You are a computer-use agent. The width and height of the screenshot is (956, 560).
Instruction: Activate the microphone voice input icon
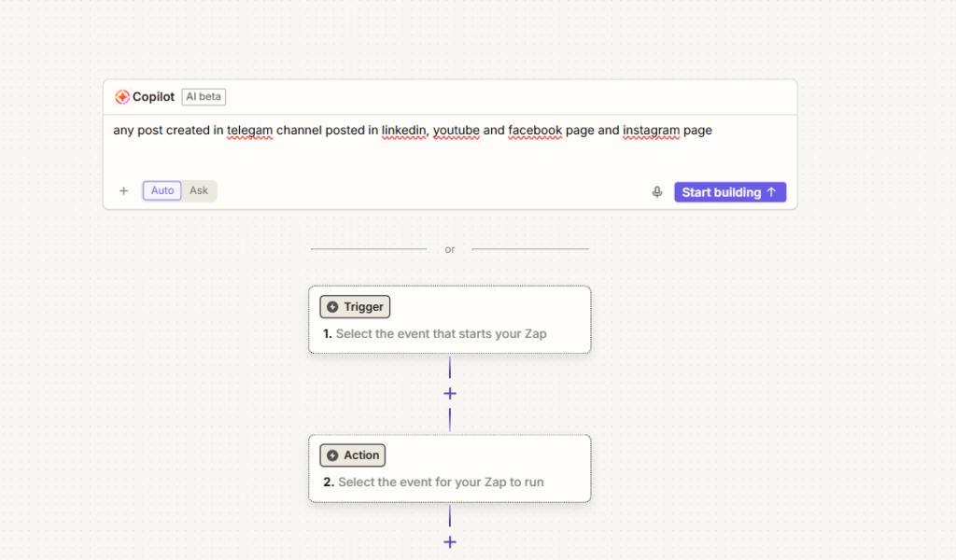tap(657, 192)
